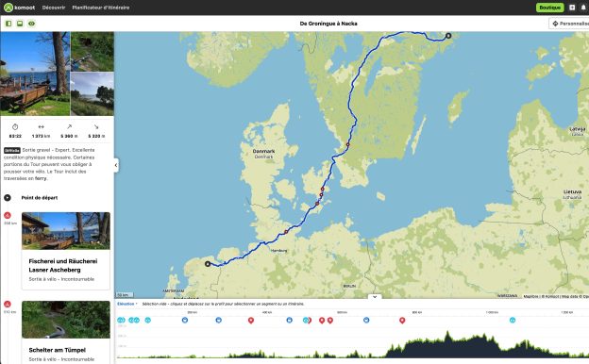Open the notifications bell icon

(x=583, y=8)
